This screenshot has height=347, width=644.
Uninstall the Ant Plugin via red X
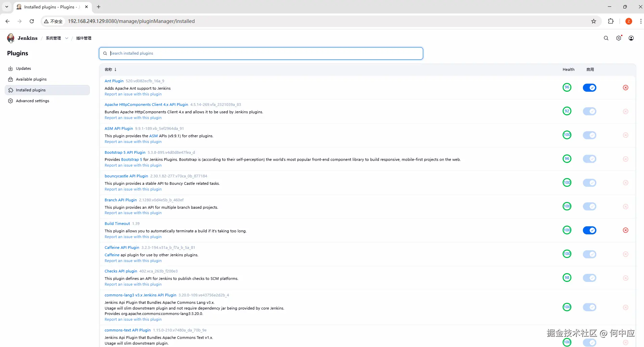tap(625, 88)
